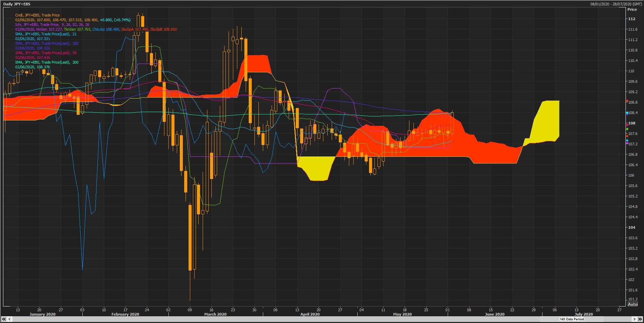Click the KinSen 107.227 value
This screenshot has height=323, width=644.
pos(49,29)
